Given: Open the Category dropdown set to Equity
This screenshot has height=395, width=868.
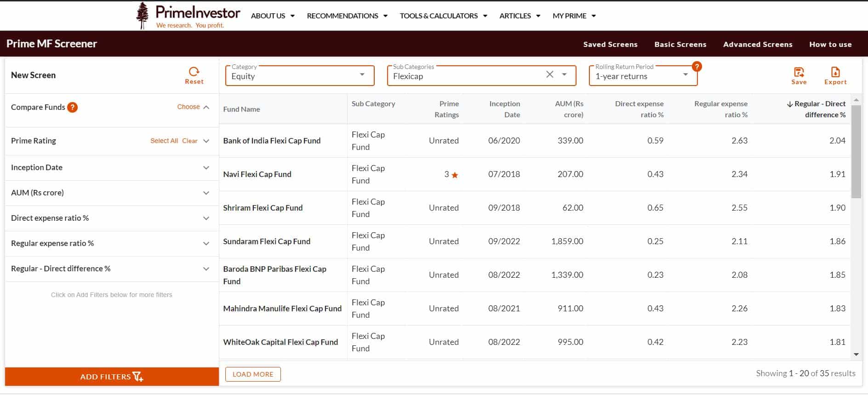Looking at the screenshot, I should 300,75.
